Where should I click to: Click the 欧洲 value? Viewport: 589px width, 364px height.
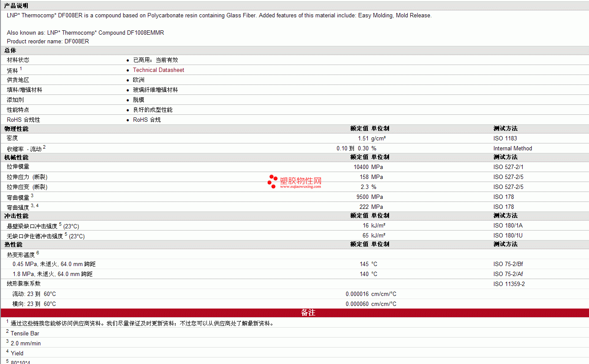click(x=139, y=80)
